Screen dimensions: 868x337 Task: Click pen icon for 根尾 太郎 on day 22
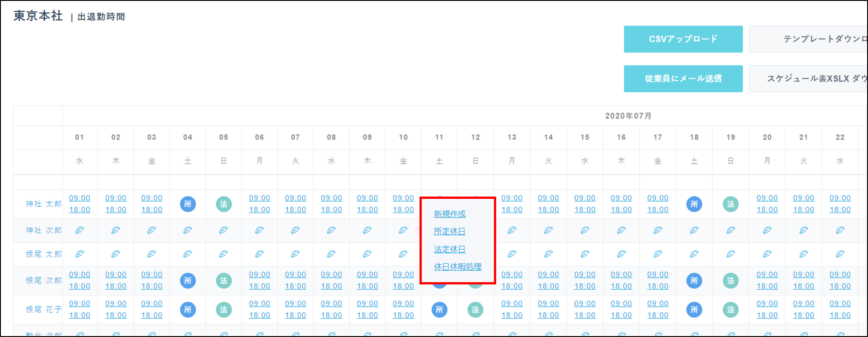click(x=840, y=254)
